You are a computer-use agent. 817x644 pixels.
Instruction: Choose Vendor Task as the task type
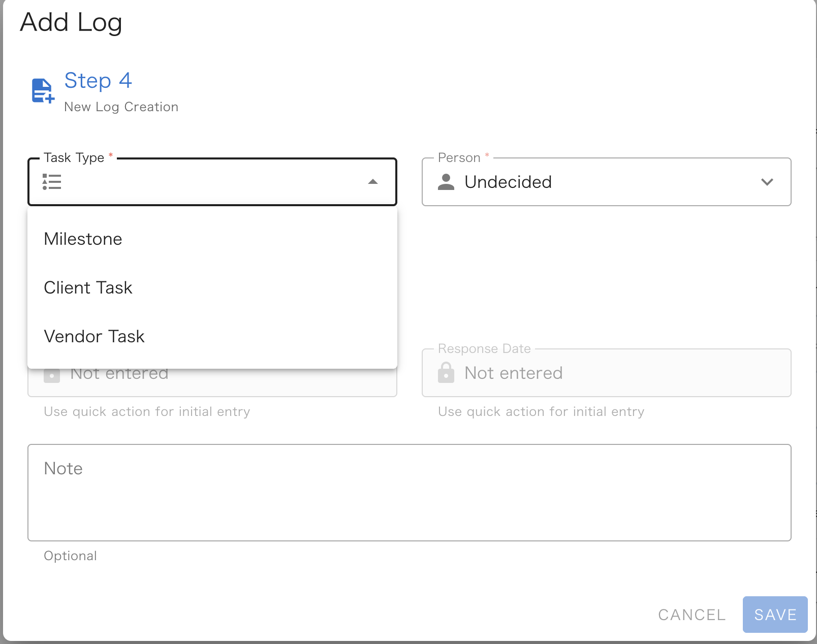pyautogui.click(x=94, y=336)
